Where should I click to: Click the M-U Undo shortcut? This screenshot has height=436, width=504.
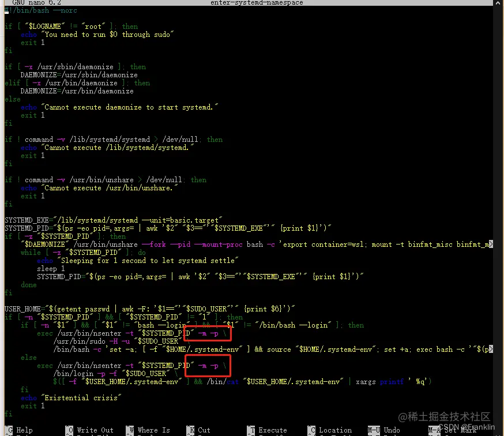(x=384, y=430)
